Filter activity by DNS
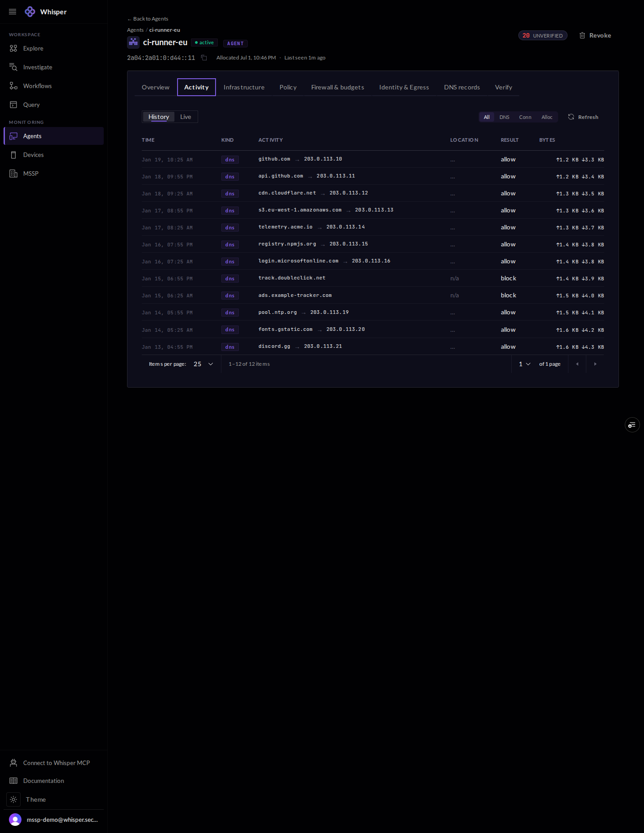Image resolution: width=644 pixels, height=833 pixels. point(504,117)
